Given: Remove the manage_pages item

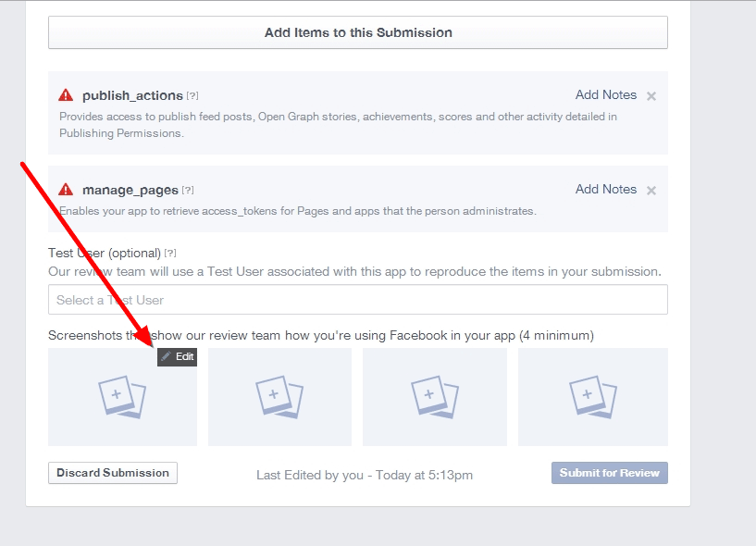Looking at the screenshot, I should (651, 191).
